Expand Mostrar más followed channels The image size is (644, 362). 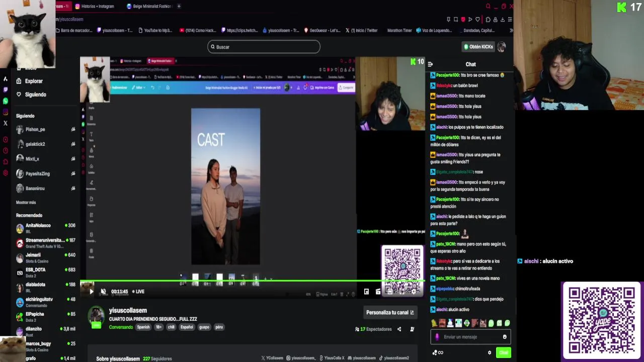26,203
